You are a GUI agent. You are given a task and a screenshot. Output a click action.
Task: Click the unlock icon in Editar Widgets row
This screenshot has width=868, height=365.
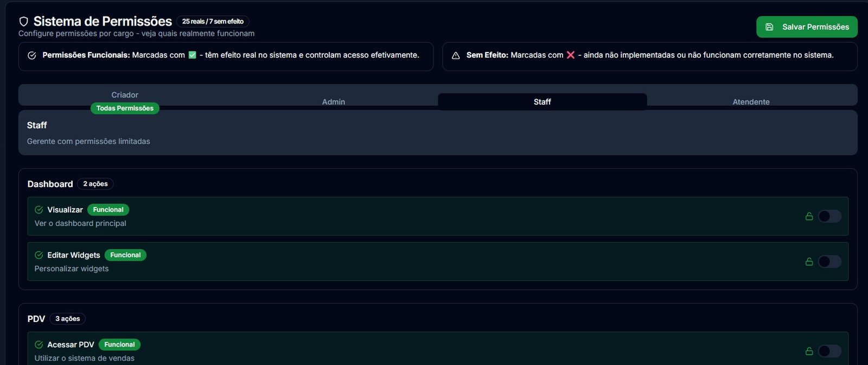click(809, 262)
